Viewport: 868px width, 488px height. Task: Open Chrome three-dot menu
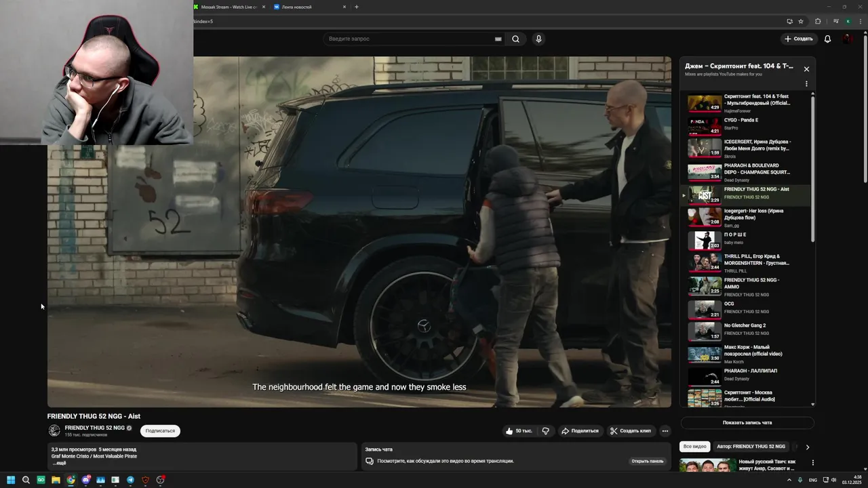click(x=860, y=21)
